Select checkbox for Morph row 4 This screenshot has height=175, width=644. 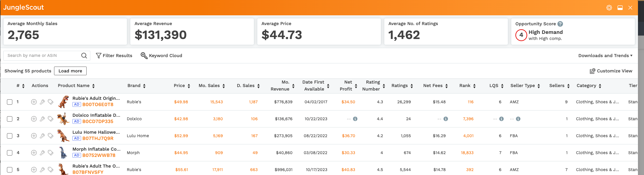[x=10, y=153]
